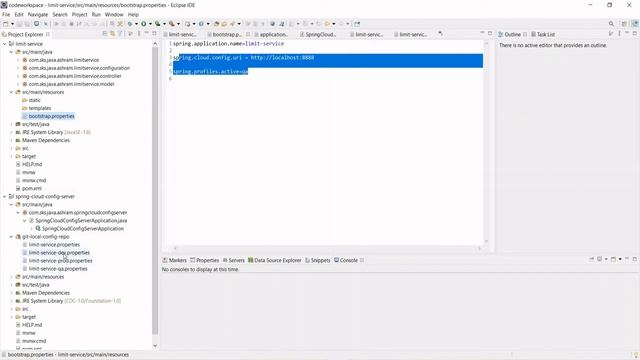
Task: Open the New dropdown arrow
Action: tap(12, 24)
